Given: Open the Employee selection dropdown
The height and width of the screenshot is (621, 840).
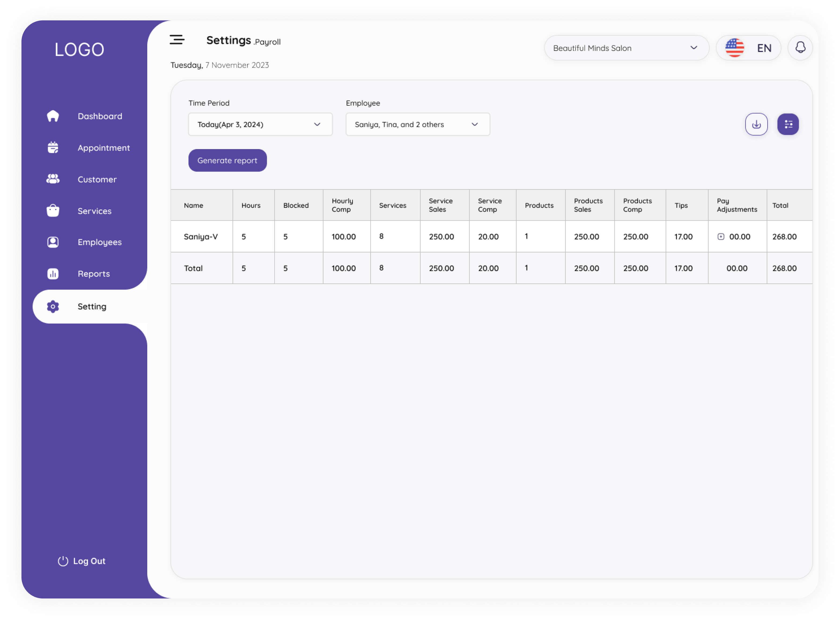Looking at the screenshot, I should [418, 124].
